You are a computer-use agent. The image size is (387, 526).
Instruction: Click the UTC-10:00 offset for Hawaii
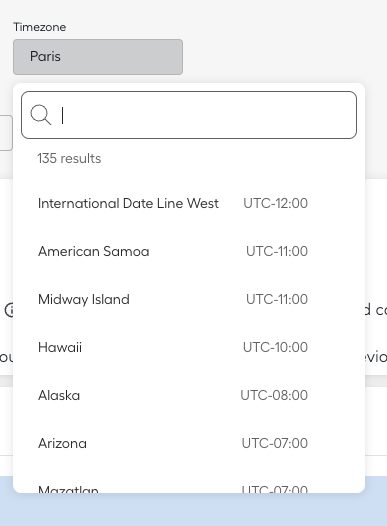click(275, 347)
